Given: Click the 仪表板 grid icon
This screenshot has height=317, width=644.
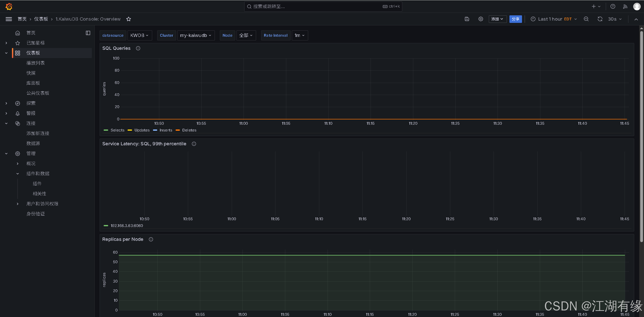Looking at the screenshot, I should (x=18, y=53).
